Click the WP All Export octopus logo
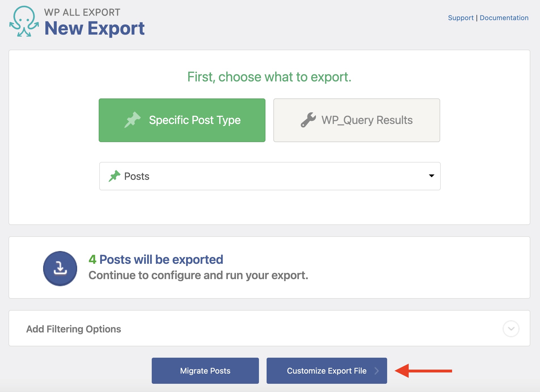 coord(24,22)
